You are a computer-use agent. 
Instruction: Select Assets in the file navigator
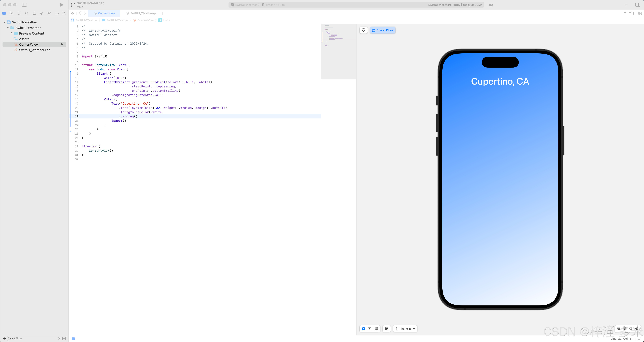[24, 39]
